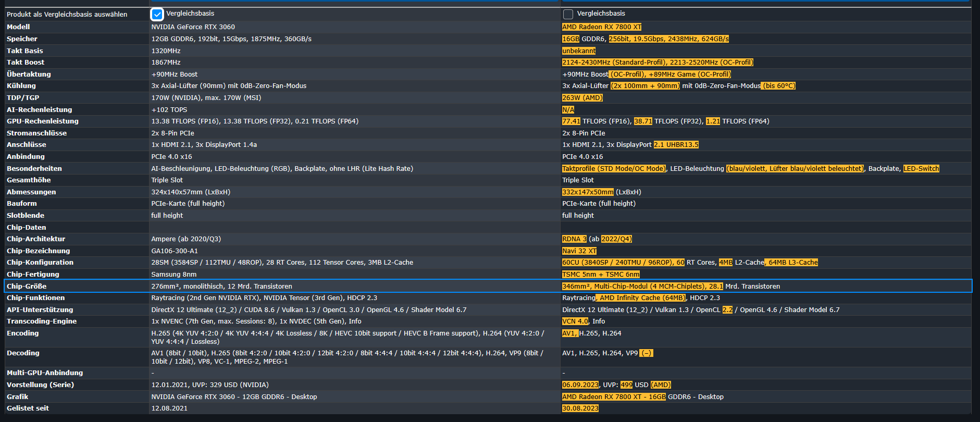Image resolution: width=980 pixels, height=422 pixels.
Task: Select the 'Stromanschlüsse' row label
Action: 36,133
